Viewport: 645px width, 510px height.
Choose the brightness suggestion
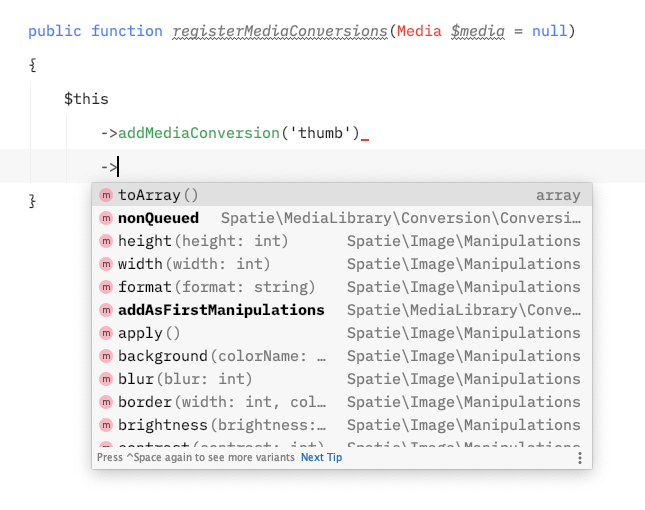coord(342,425)
